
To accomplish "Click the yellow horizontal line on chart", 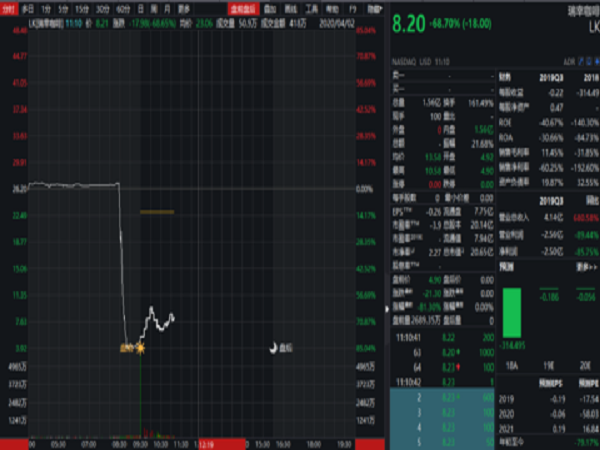I will click(x=157, y=212).
